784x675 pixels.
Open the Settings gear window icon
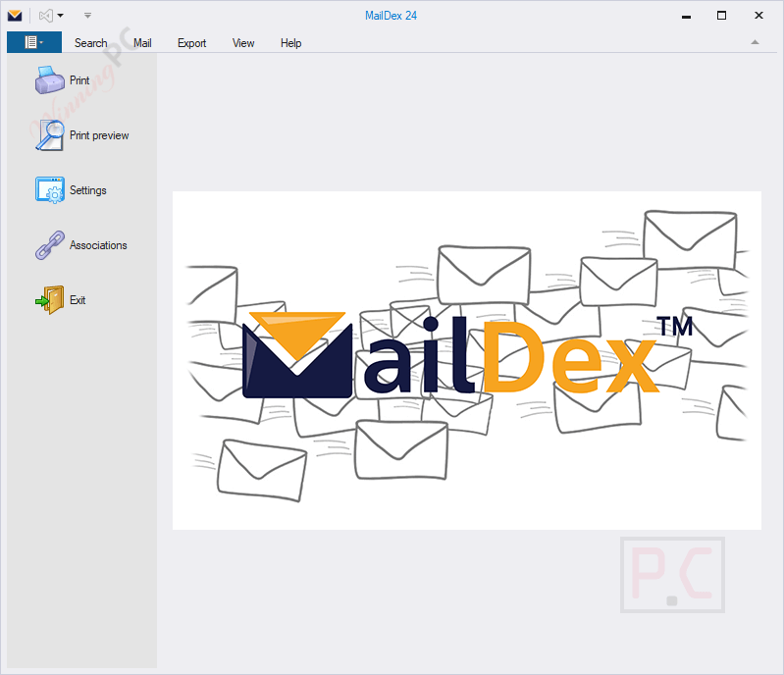[49, 190]
